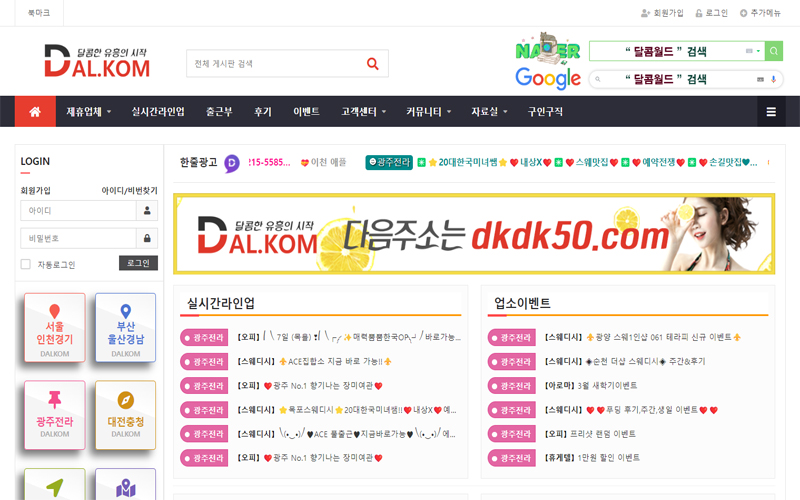This screenshot has height=500, width=800.
Task: Open event 3월 새학기이벤트
Action: point(591,385)
